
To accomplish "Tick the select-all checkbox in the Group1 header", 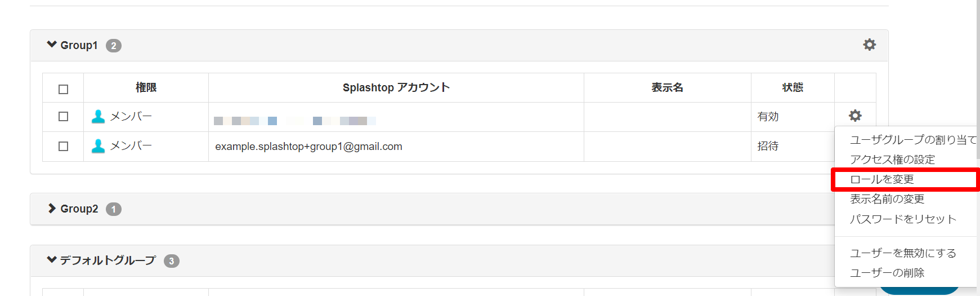I will tap(63, 89).
